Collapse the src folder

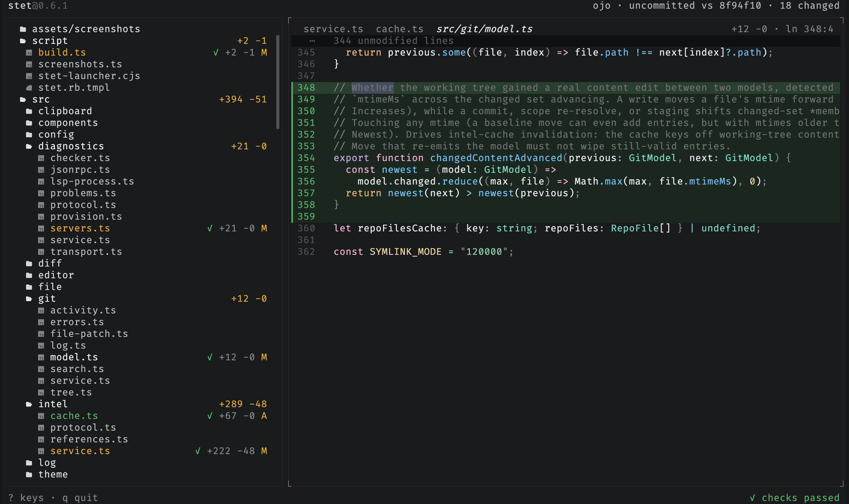pos(23,100)
